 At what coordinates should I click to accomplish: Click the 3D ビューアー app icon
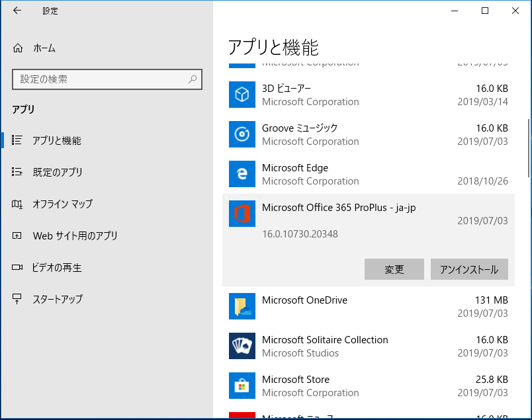[x=242, y=95]
